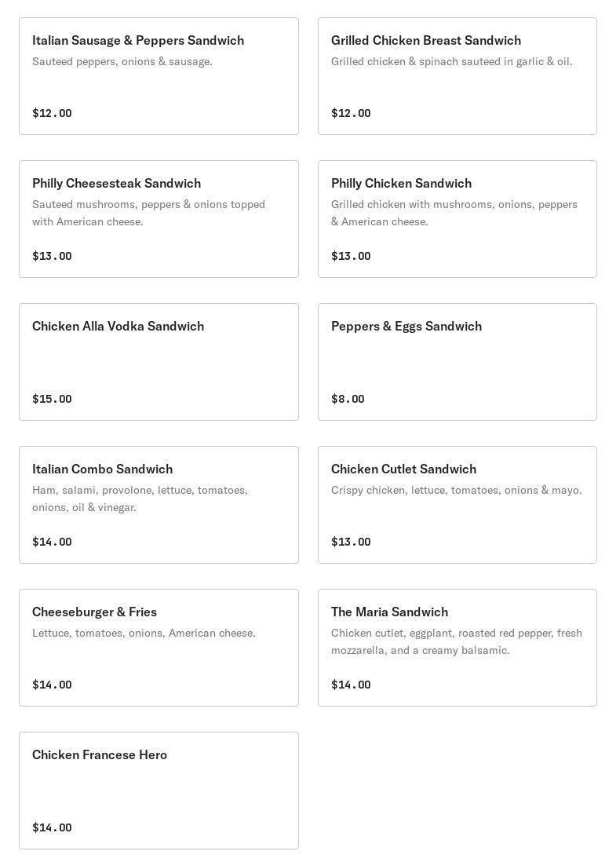
Task: Click the Cheeseburger & Fries toppings description
Action: point(144,633)
